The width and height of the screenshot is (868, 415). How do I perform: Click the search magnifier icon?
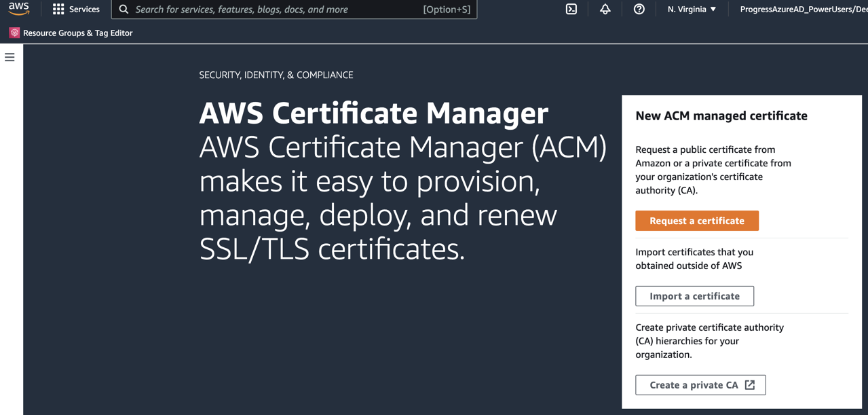[123, 9]
